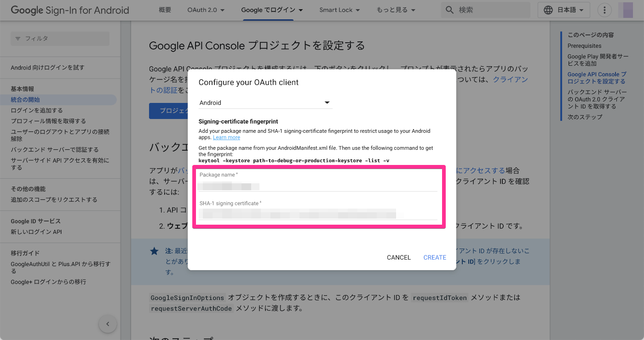Expand the もっと見る menu
Screen dimensions: 644x340
coord(396,10)
